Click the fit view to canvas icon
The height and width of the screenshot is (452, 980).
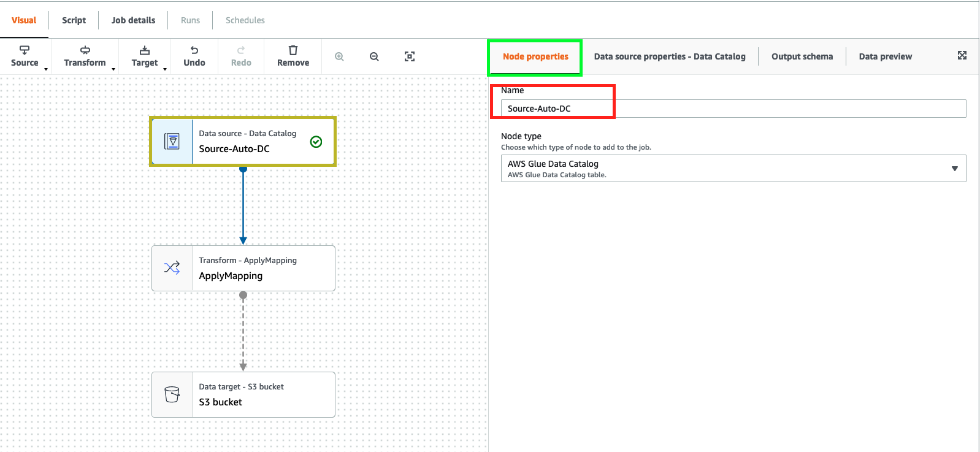[410, 56]
